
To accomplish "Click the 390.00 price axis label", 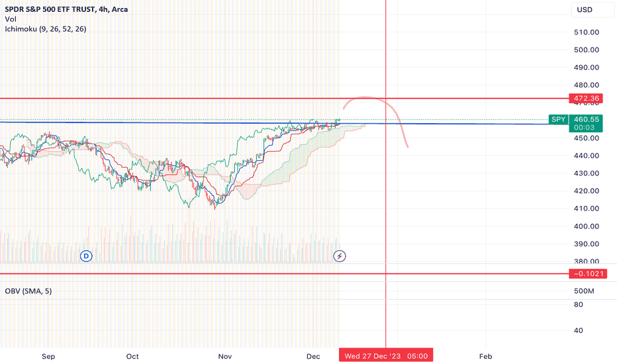I will pyautogui.click(x=587, y=244).
